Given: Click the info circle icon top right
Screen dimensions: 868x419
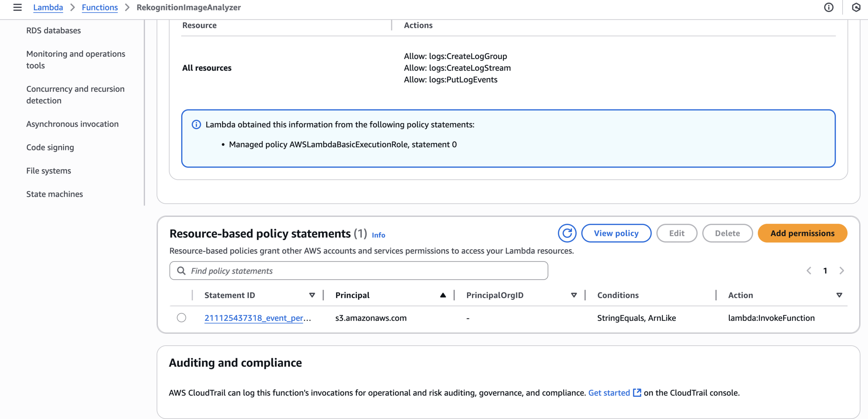Looking at the screenshot, I should (828, 7).
